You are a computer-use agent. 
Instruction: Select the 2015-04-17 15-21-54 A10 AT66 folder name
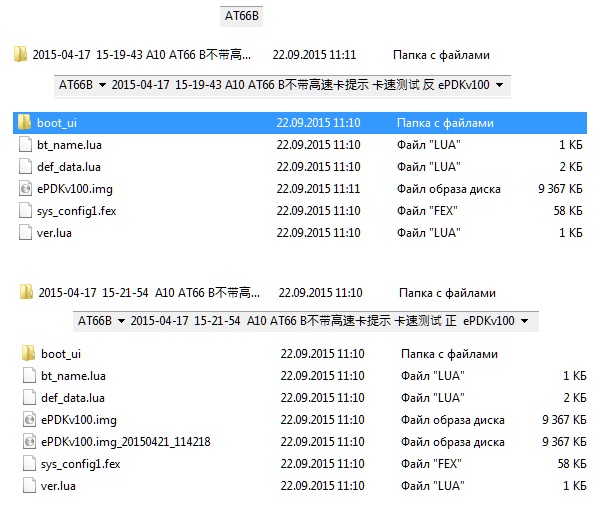[147, 293]
